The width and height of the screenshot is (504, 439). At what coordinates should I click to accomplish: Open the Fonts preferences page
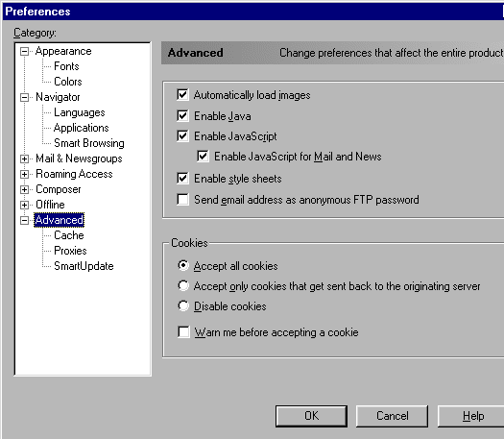[66, 66]
